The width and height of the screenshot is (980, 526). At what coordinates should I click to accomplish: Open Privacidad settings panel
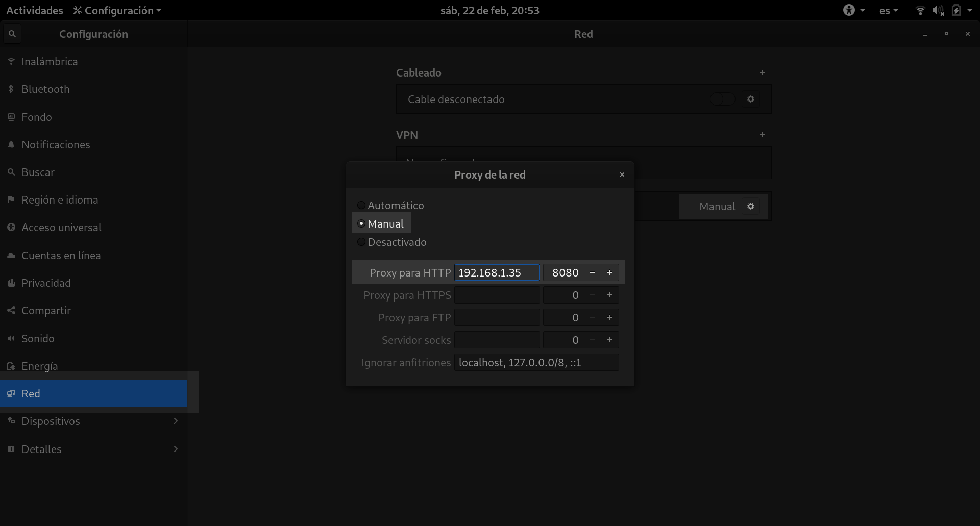coord(93,283)
